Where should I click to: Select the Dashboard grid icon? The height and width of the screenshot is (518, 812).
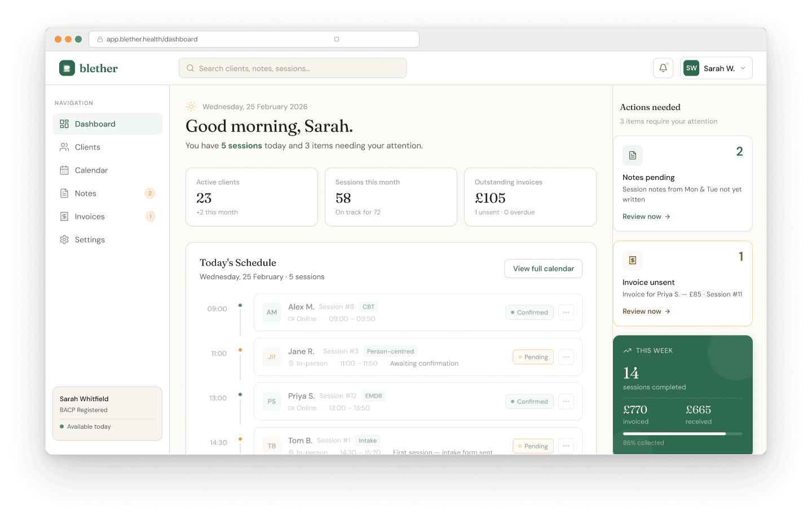[64, 124]
